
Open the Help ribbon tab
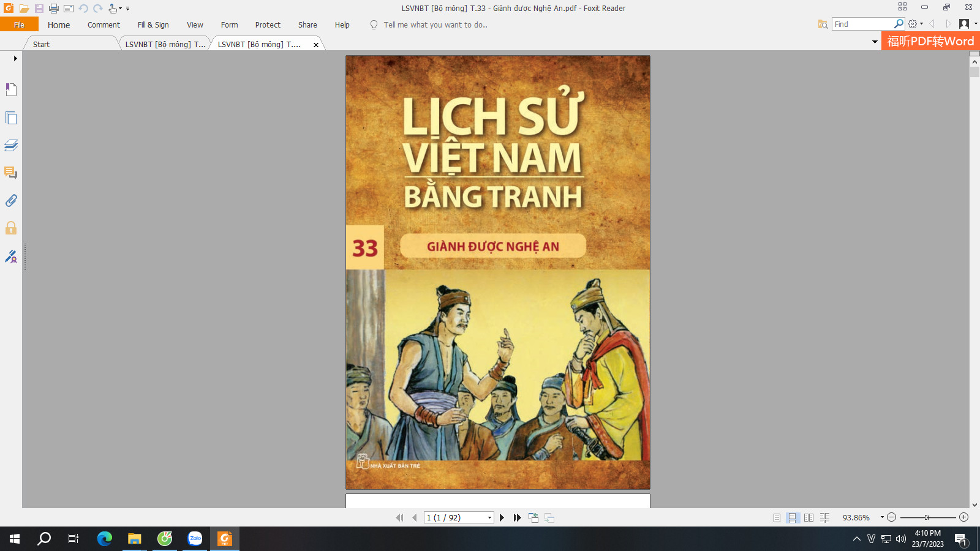(342, 25)
